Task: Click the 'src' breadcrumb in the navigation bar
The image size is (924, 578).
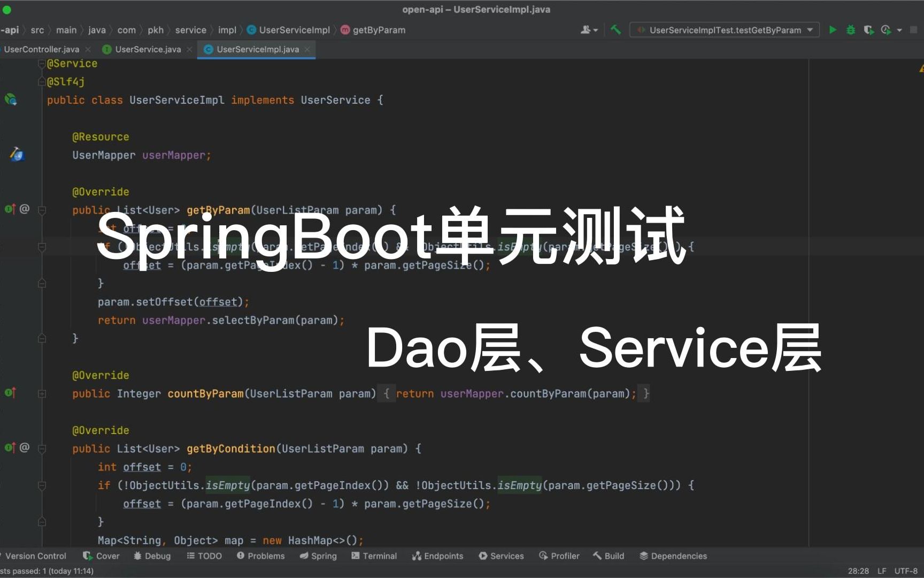Action: pos(37,30)
